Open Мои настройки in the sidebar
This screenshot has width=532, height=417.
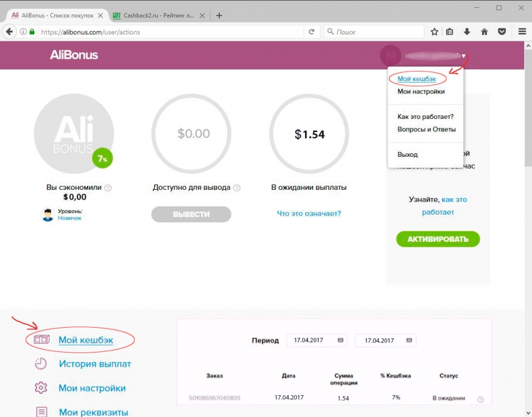point(92,388)
